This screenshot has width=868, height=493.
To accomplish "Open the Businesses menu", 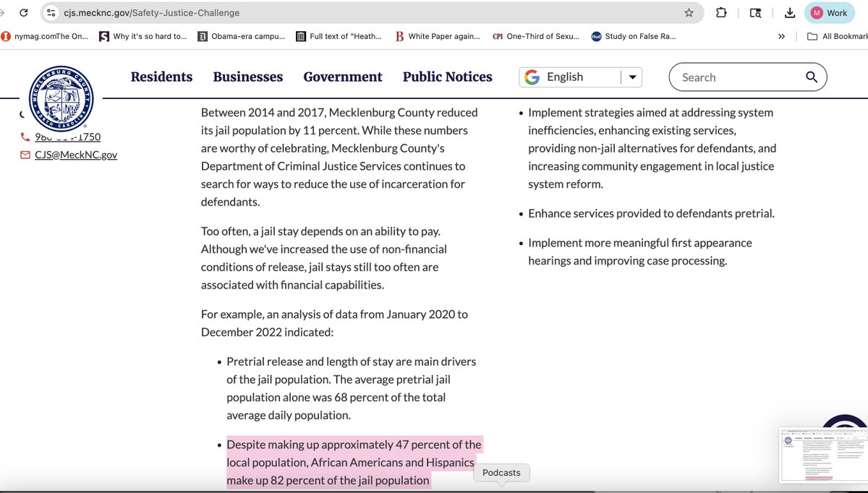I will pyautogui.click(x=247, y=77).
